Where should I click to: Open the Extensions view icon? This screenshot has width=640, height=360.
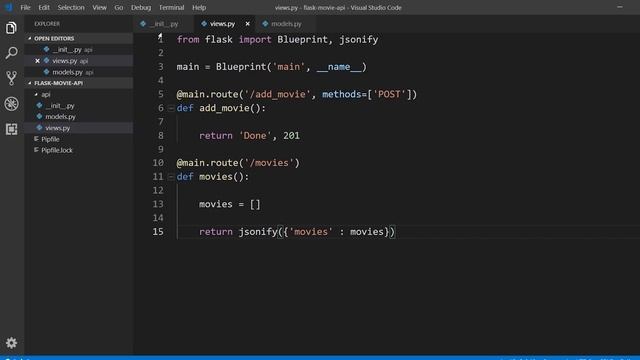coord(11,129)
